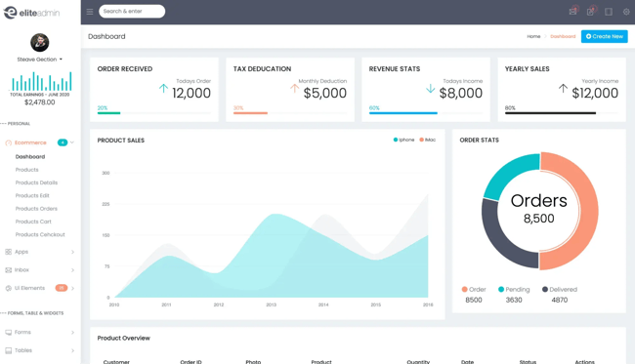Click the orange badge beside UI Elements

pyautogui.click(x=62, y=288)
